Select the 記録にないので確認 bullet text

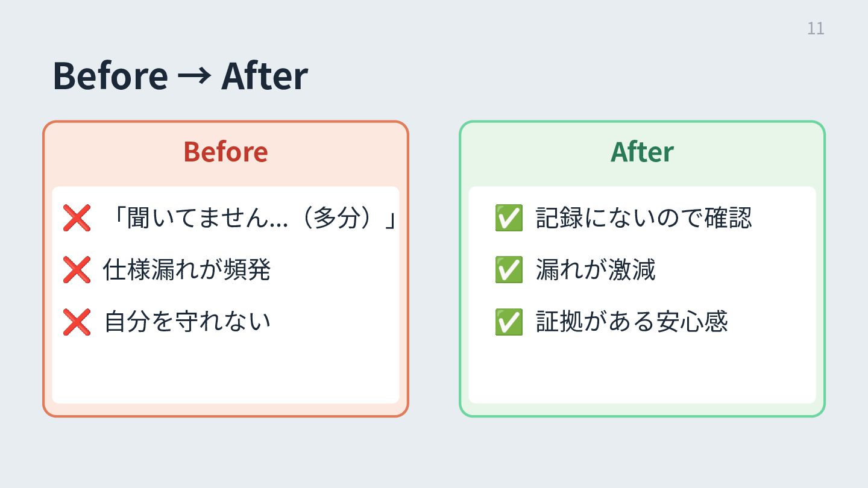644,217
